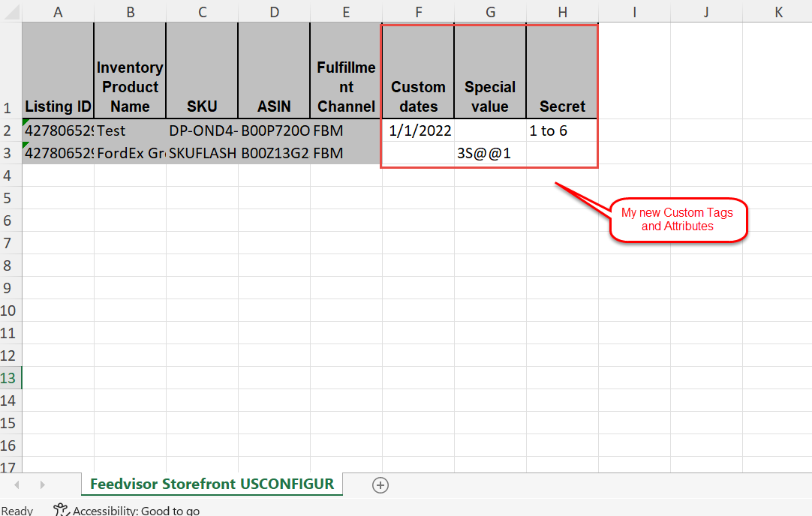Select the Listing ID value in row 2
The height and width of the screenshot is (516, 812).
click(58, 130)
